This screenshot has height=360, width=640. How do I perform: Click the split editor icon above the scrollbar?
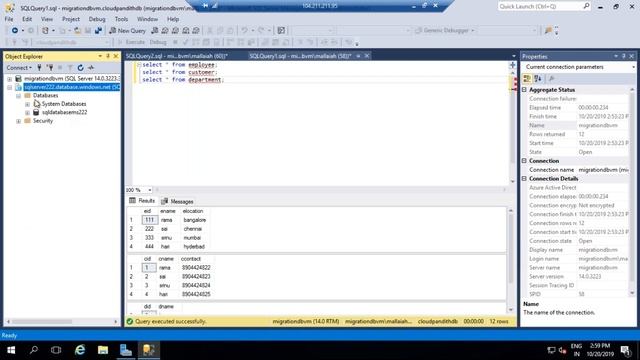(x=513, y=65)
